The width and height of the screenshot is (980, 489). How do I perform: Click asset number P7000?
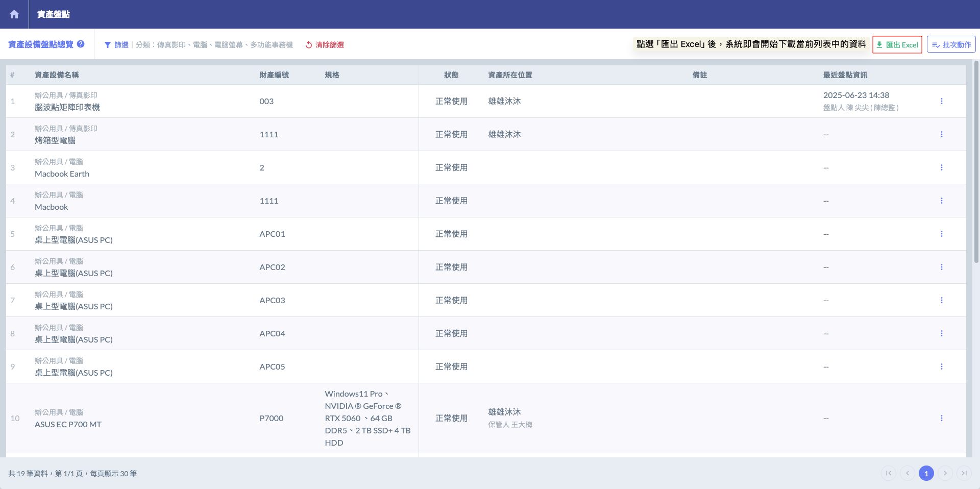point(272,418)
